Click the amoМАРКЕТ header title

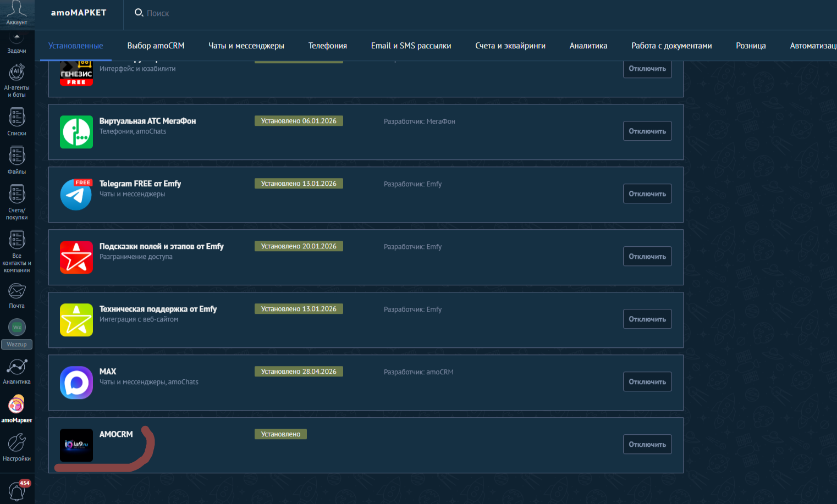click(79, 13)
